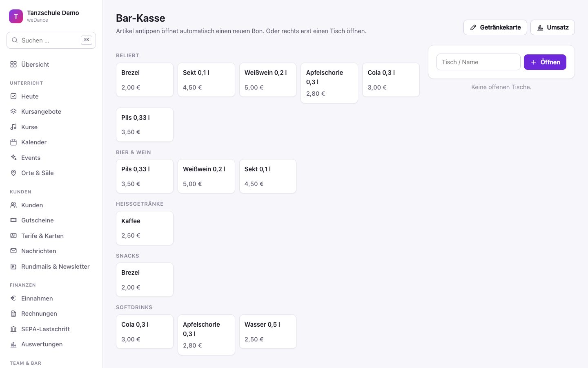Click the Orte & Säle map pin icon
Image resolution: width=588 pixels, height=368 pixels.
(x=13, y=173)
